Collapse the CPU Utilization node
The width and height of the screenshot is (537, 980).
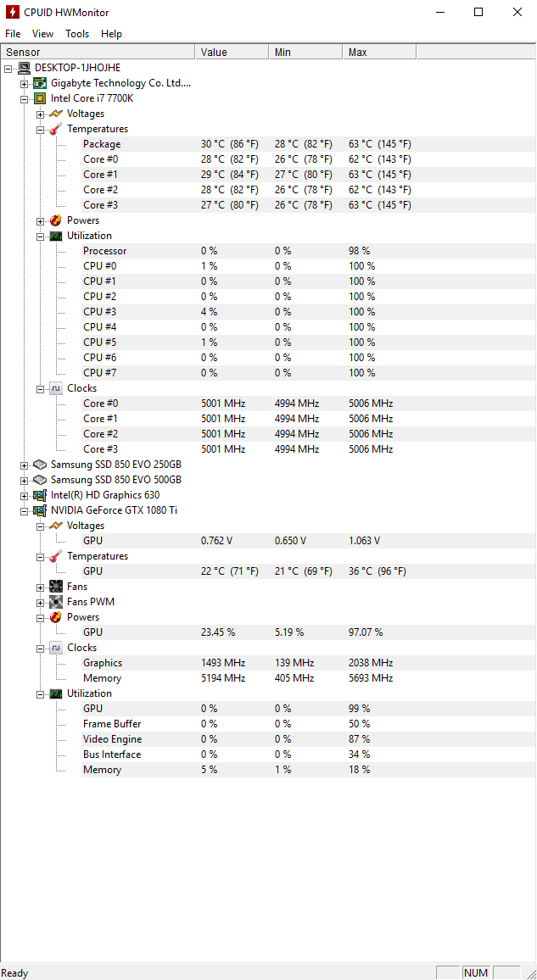coord(40,236)
